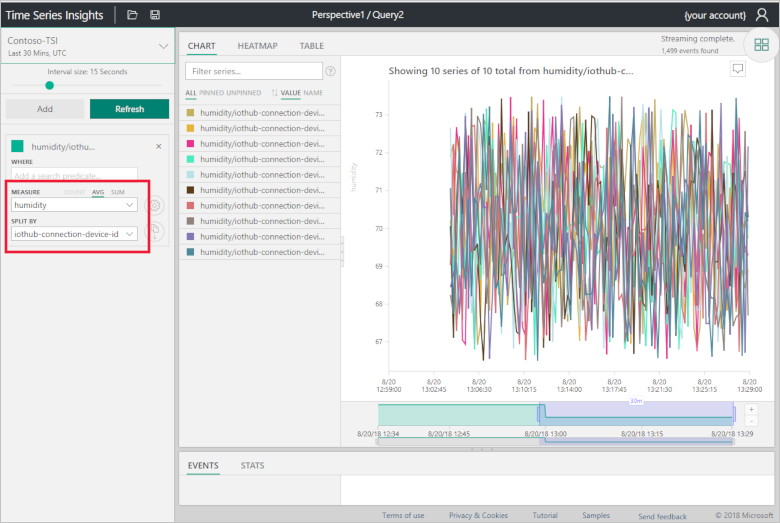780x523 pixels.
Task: Open the Privacy & Cookies link
Action: (479, 515)
